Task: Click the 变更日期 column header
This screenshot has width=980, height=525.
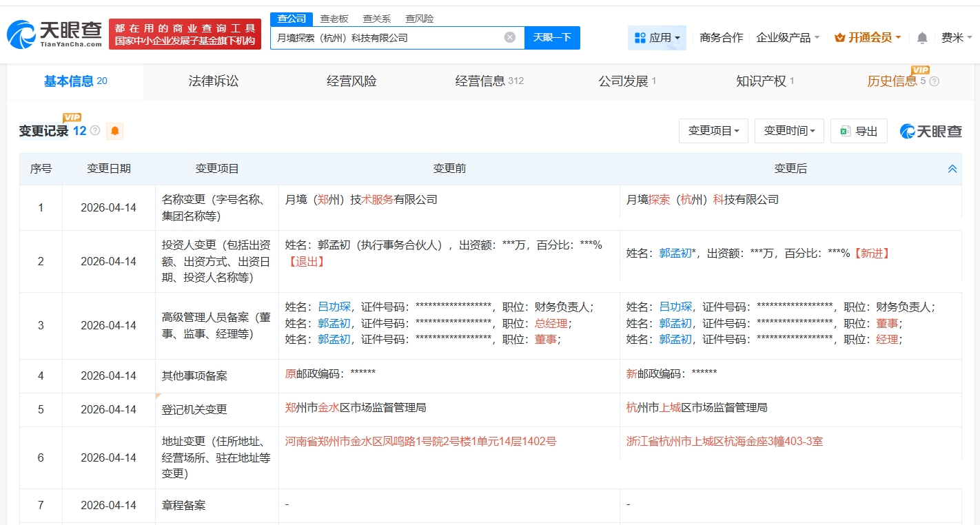Action: coord(109,169)
